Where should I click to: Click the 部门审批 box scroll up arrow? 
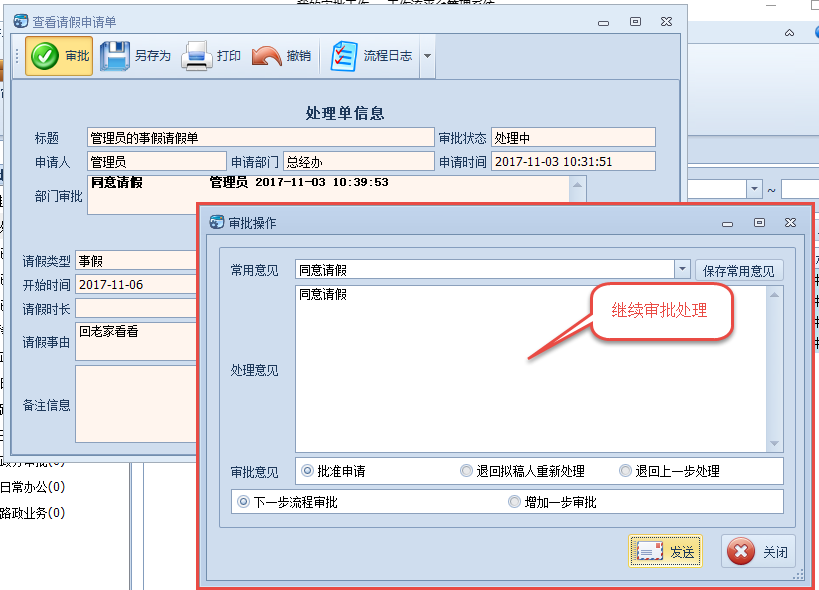coord(577,185)
